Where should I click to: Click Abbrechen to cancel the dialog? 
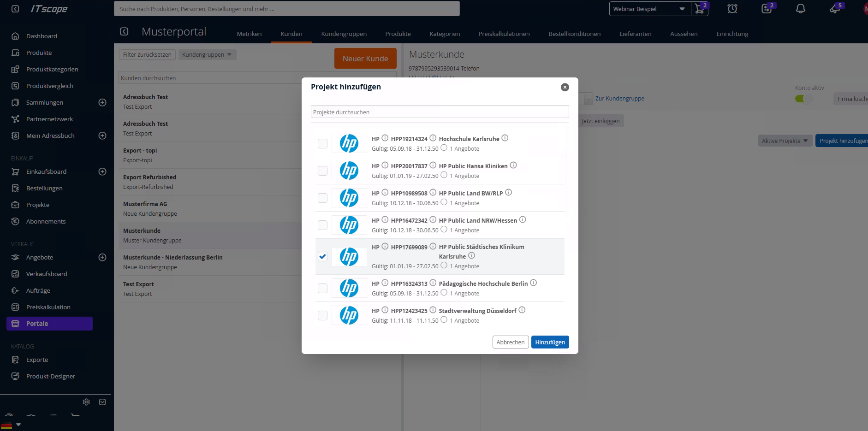click(511, 342)
